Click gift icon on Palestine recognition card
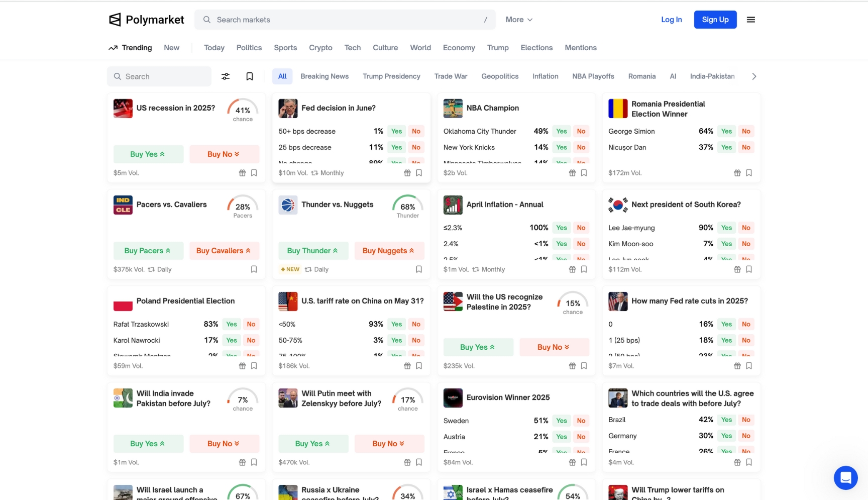This screenshot has width=868, height=500. click(572, 366)
